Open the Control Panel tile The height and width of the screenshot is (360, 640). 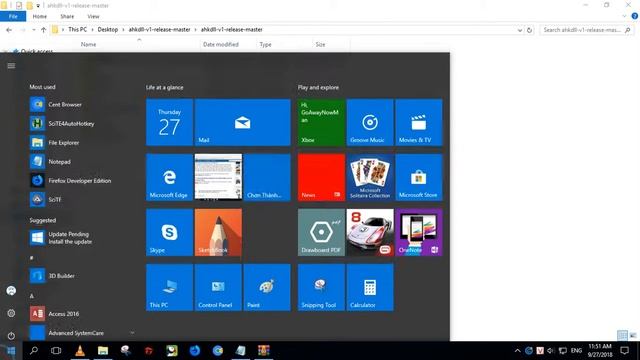(218, 287)
